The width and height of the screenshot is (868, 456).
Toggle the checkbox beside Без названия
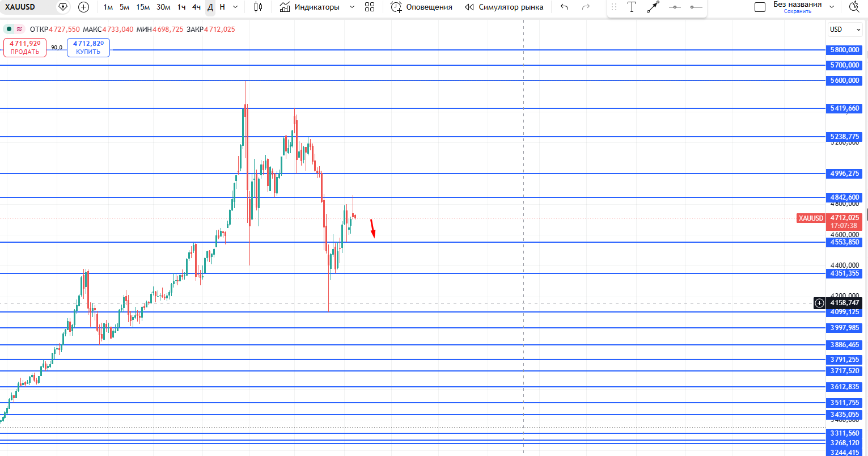pos(760,7)
